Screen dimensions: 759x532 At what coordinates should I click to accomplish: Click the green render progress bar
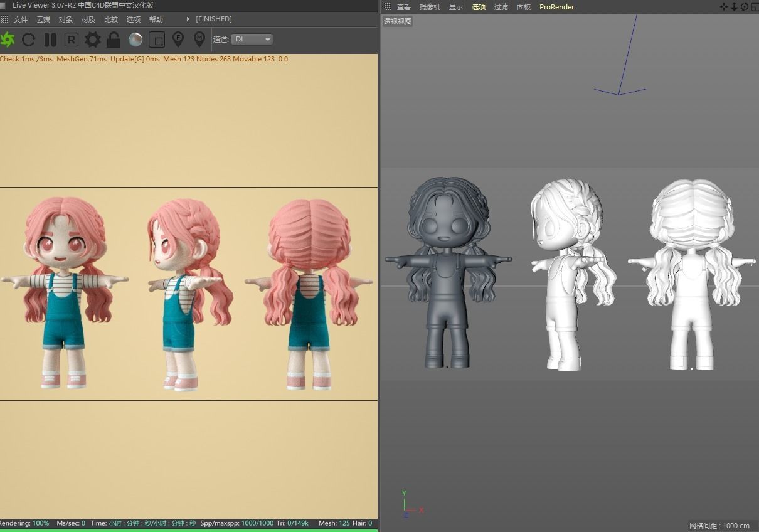(x=189, y=530)
